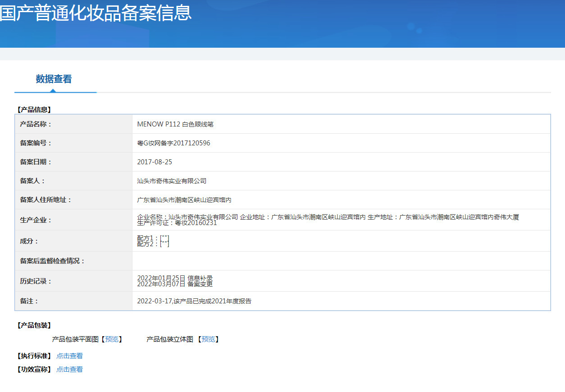565x392 pixels.
Task: Click the 备案编号 row label
Action: [36, 143]
